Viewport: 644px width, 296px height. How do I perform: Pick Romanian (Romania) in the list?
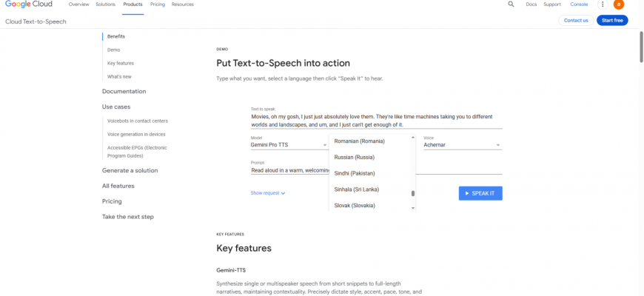pyautogui.click(x=360, y=141)
